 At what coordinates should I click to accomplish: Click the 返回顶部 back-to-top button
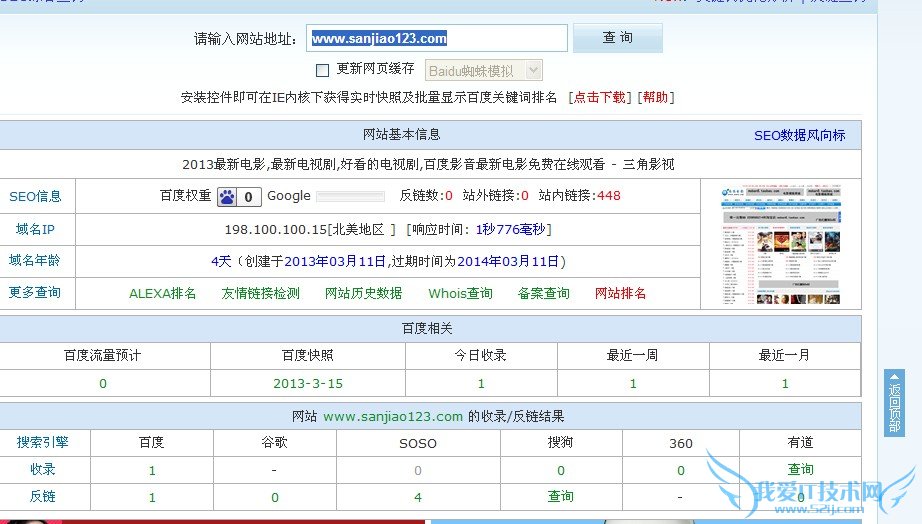tap(894, 403)
